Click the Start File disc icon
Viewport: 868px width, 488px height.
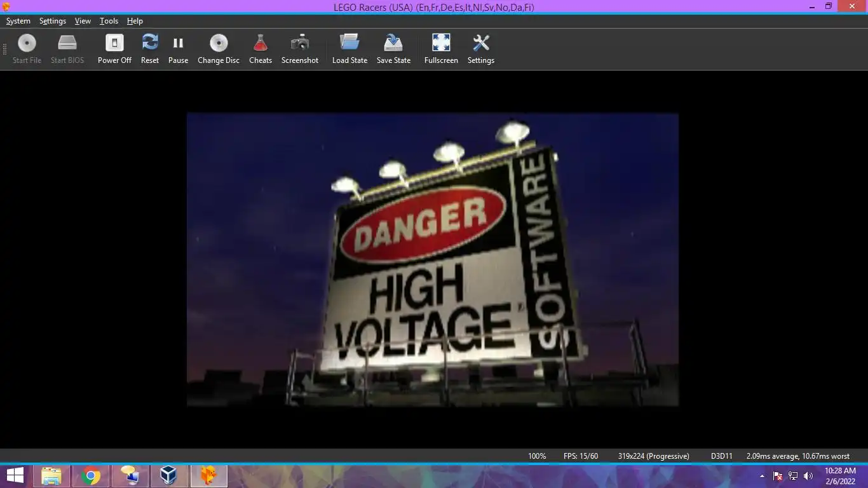(x=27, y=49)
